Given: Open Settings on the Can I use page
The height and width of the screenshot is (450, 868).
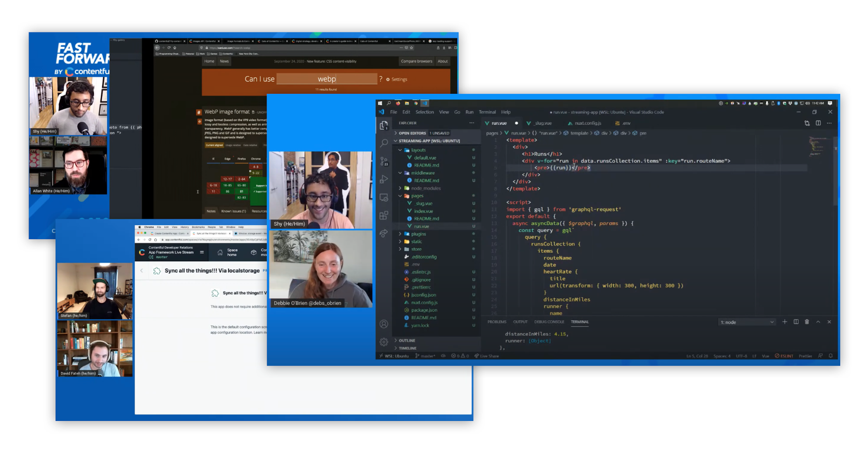Looking at the screenshot, I should [x=397, y=79].
